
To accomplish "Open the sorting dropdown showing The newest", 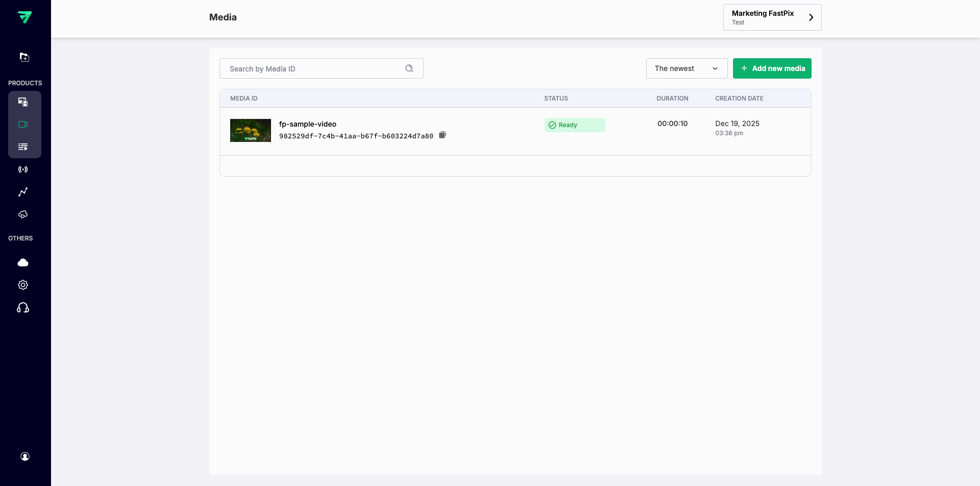I will [x=687, y=68].
